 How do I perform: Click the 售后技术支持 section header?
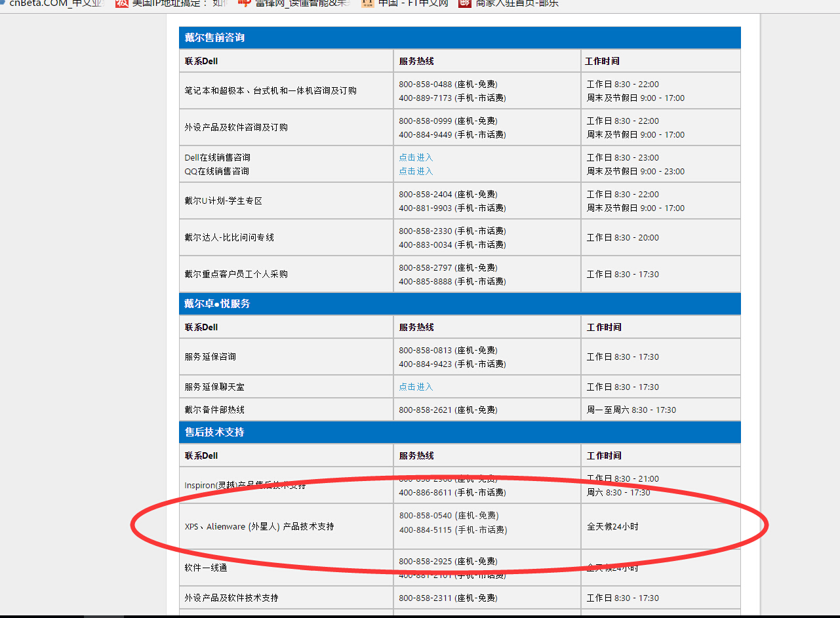[460, 432]
